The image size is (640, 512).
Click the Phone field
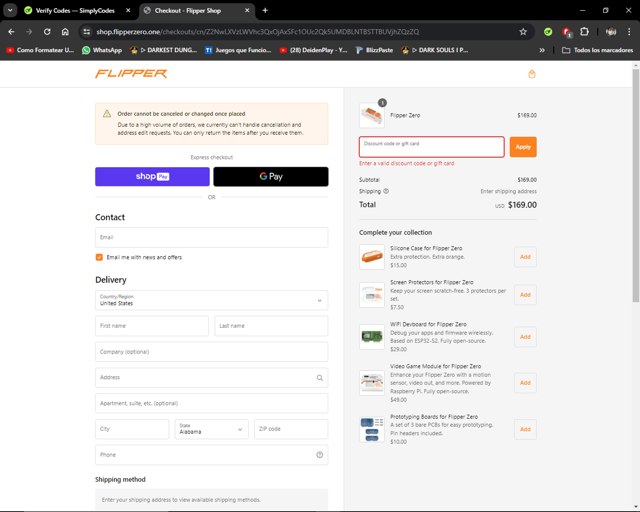coord(211,455)
